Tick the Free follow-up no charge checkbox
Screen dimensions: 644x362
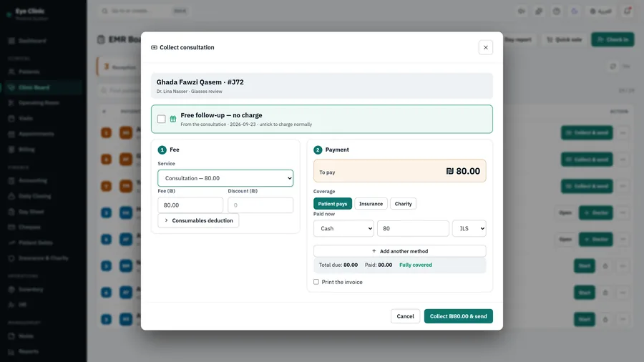pyautogui.click(x=162, y=119)
